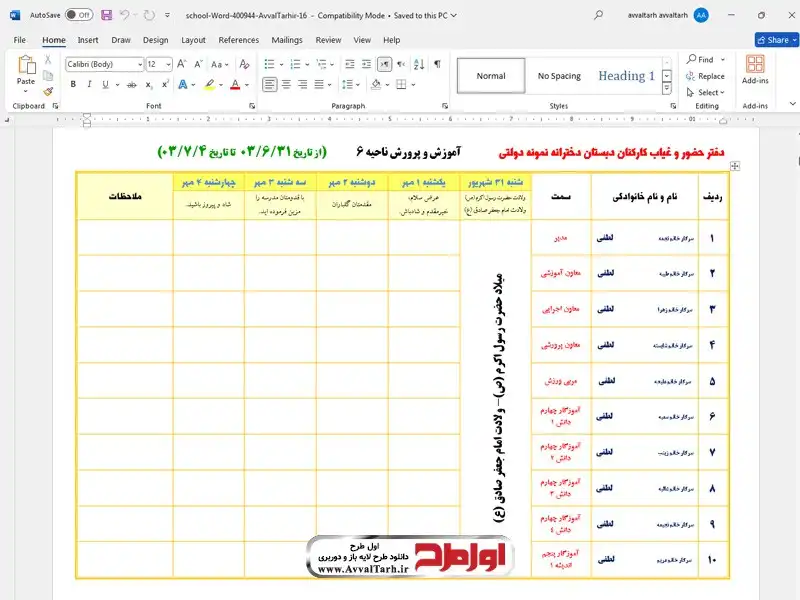The image size is (800, 600).
Task: Open the Select dropdown in Editing
Action: (x=706, y=92)
